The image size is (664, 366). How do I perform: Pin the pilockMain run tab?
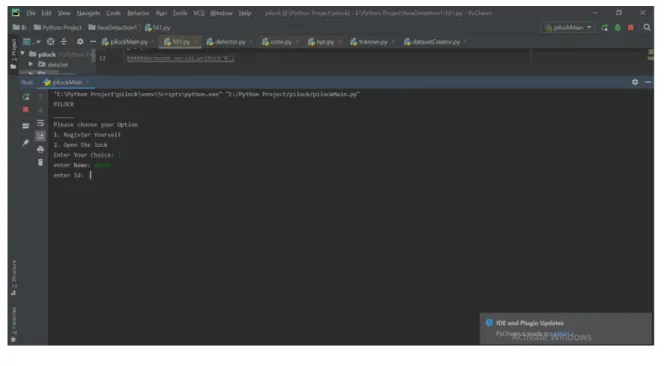(26, 143)
